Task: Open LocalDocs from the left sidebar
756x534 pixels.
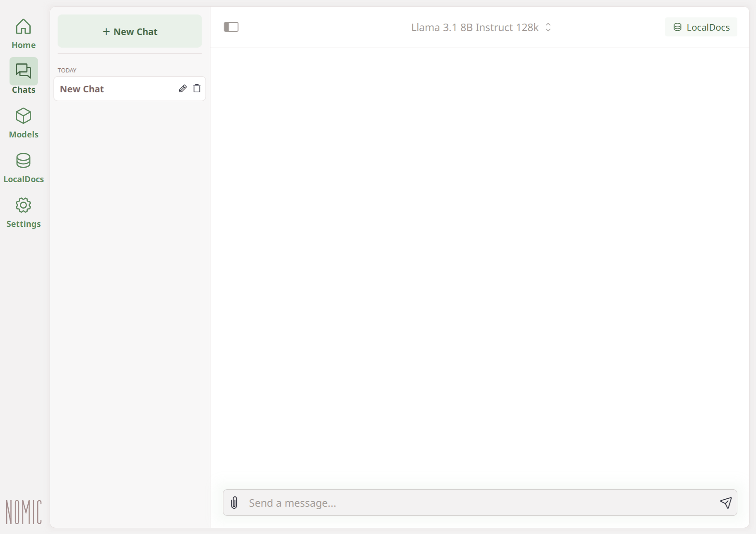Action: tap(24, 168)
